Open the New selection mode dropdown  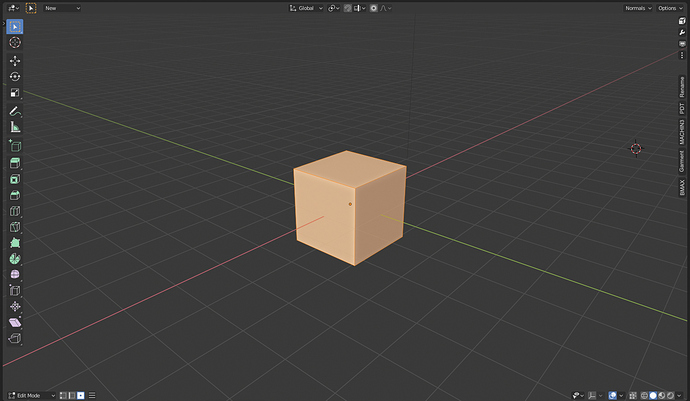coord(62,8)
